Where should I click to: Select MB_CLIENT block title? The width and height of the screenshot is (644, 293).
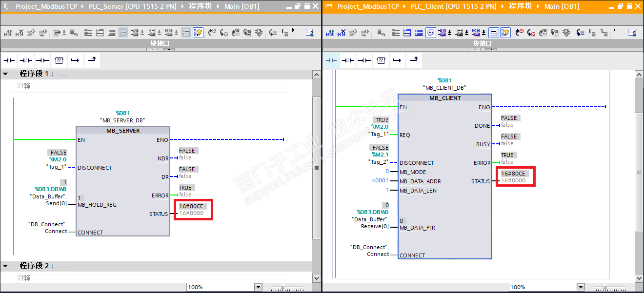445,98
